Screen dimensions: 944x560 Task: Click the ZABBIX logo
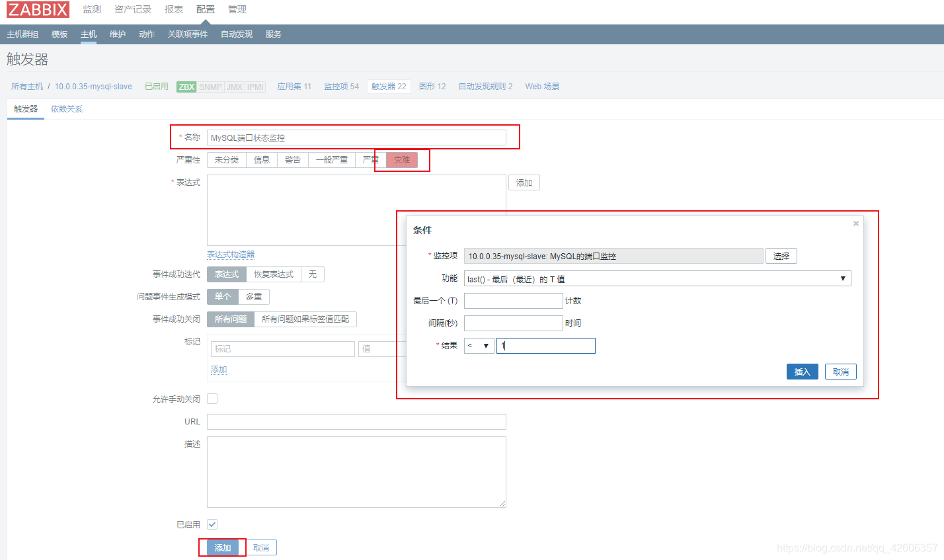[38, 9]
